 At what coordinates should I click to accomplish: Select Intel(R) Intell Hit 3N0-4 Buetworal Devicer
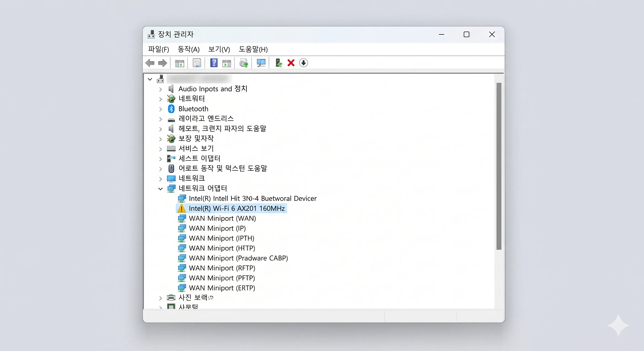click(253, 198)
